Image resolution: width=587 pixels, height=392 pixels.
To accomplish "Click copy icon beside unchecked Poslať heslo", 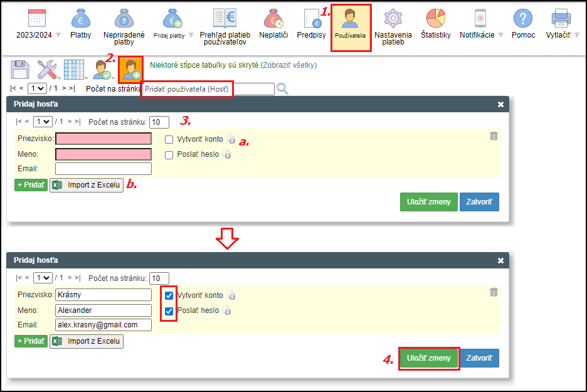I will click(227, 154).
